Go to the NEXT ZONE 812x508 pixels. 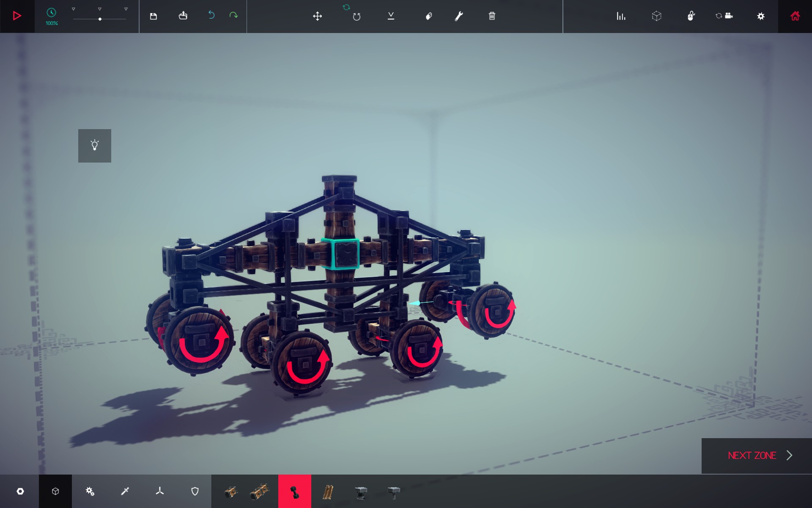[x=757, y=456]
